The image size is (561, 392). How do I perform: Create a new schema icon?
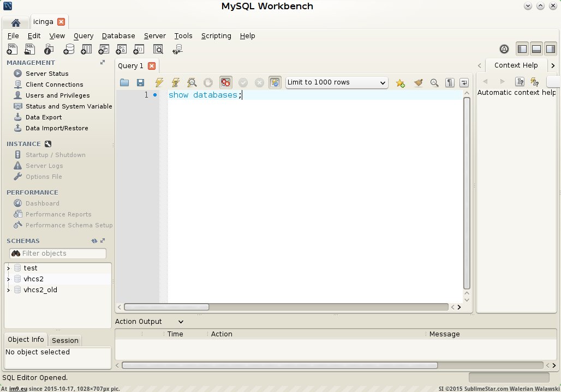[x=68, y=49]
